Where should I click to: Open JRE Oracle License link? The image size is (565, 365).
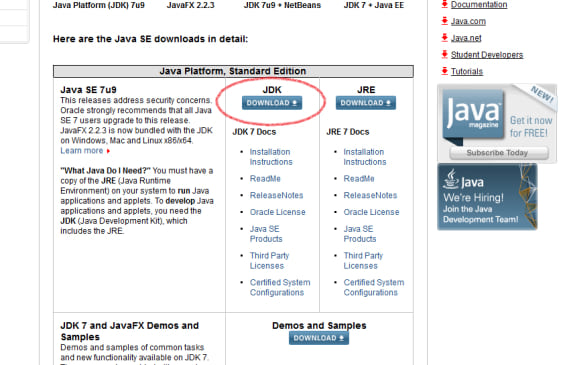[371, 212]
